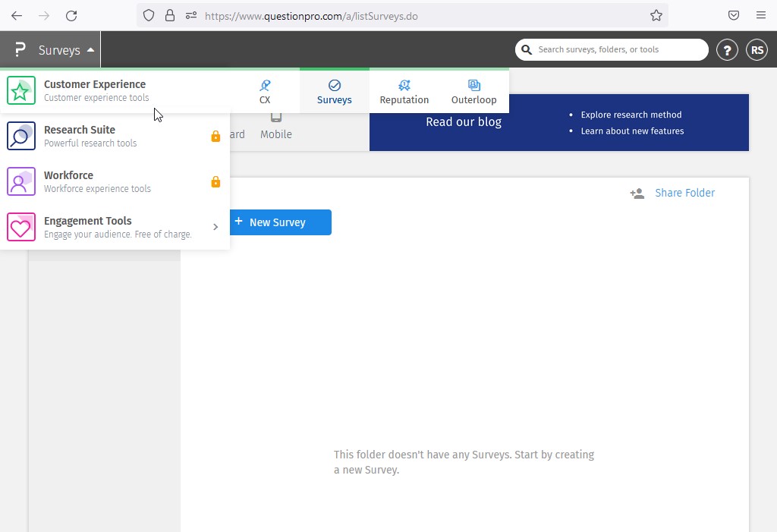The image size is (777, 532).
Task: Select the Surveys tab
Action: tap(334, 92)
